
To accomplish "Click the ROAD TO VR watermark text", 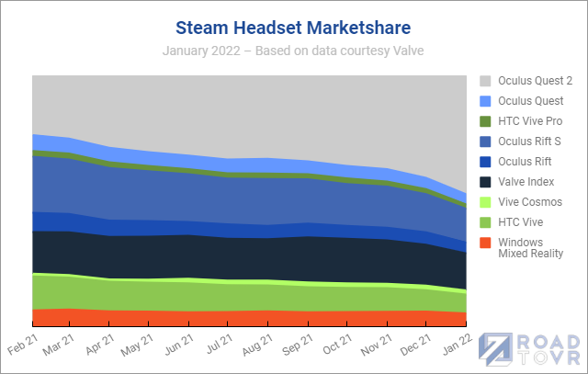I will [549, 349].
